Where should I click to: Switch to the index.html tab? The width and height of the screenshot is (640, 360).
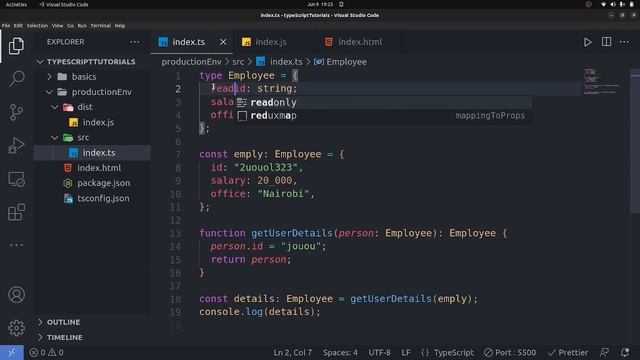click(x=359, y=42)
